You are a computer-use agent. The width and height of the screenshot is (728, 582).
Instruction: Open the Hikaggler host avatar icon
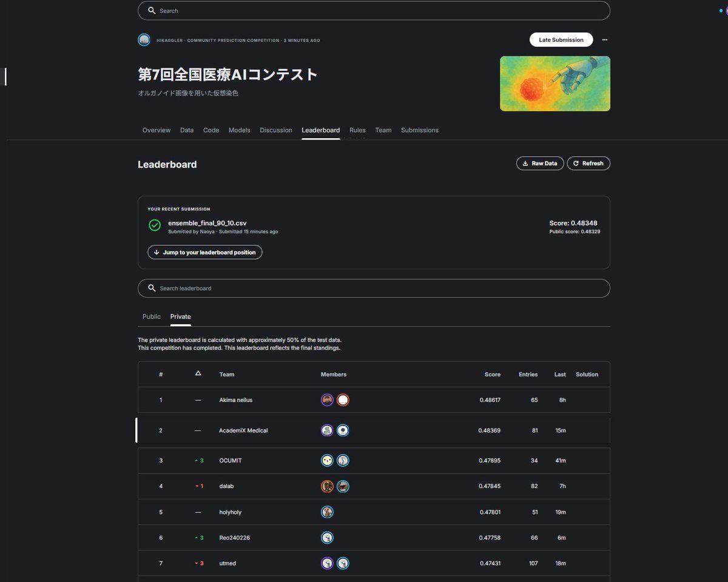click(144, 40)
